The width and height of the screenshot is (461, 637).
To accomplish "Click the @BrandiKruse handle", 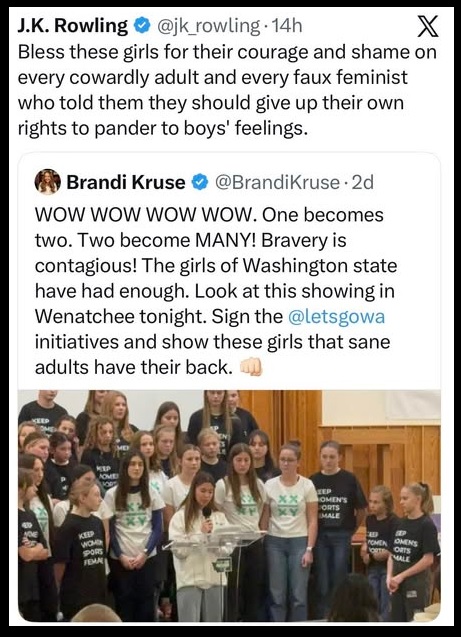I will pyautogui.click(x=277, y=182).
